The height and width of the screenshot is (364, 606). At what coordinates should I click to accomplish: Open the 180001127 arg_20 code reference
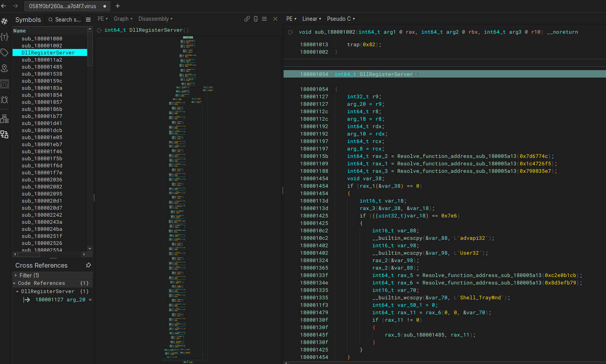tap(64, 300)
